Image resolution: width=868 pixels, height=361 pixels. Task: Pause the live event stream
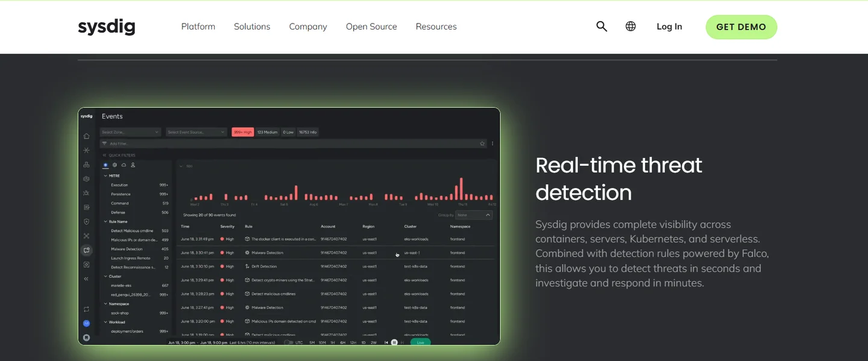(x=394, y=342)
